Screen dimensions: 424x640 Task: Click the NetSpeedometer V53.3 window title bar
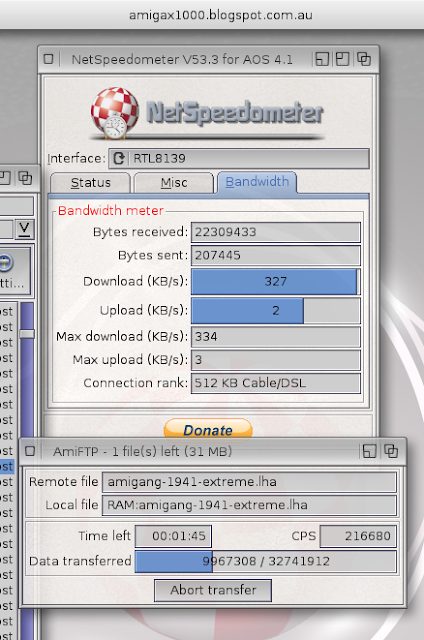182,60
